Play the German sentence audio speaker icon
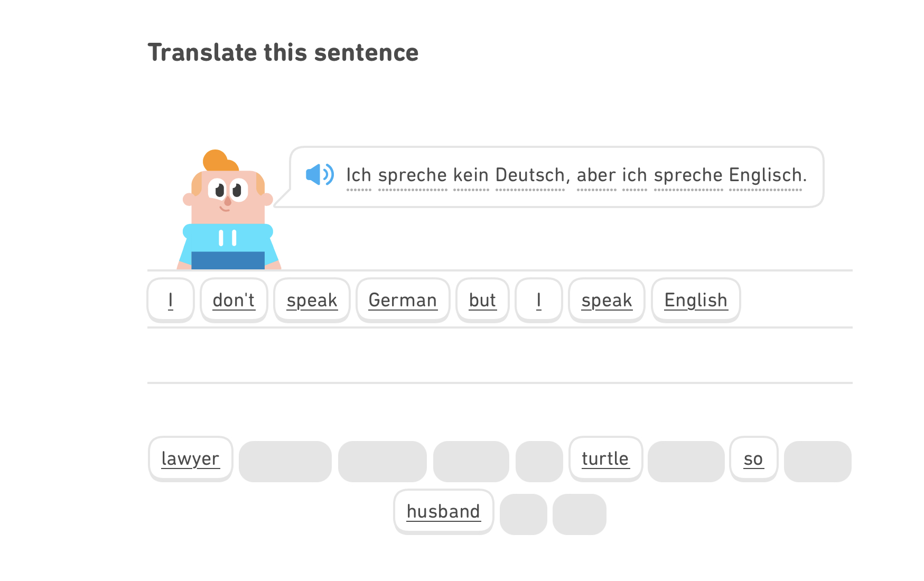 pos(320,175)
